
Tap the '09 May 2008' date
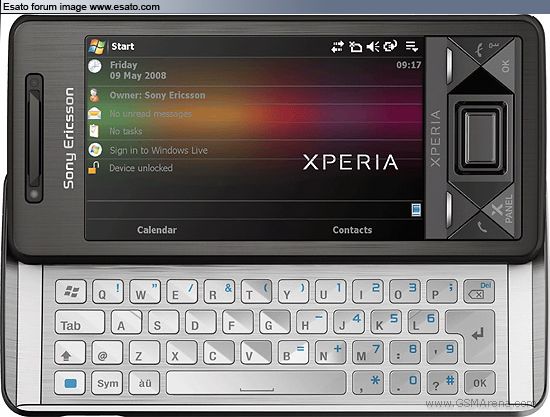138,76
